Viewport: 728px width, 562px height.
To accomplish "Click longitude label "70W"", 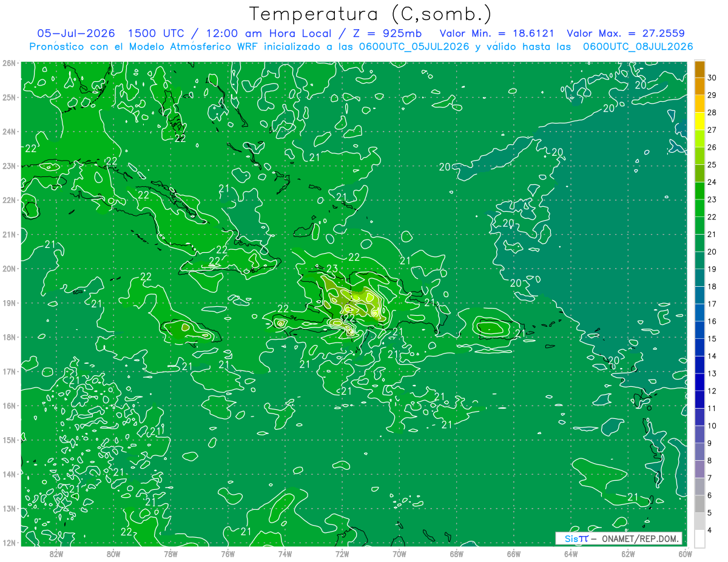I will pos(399,554).
